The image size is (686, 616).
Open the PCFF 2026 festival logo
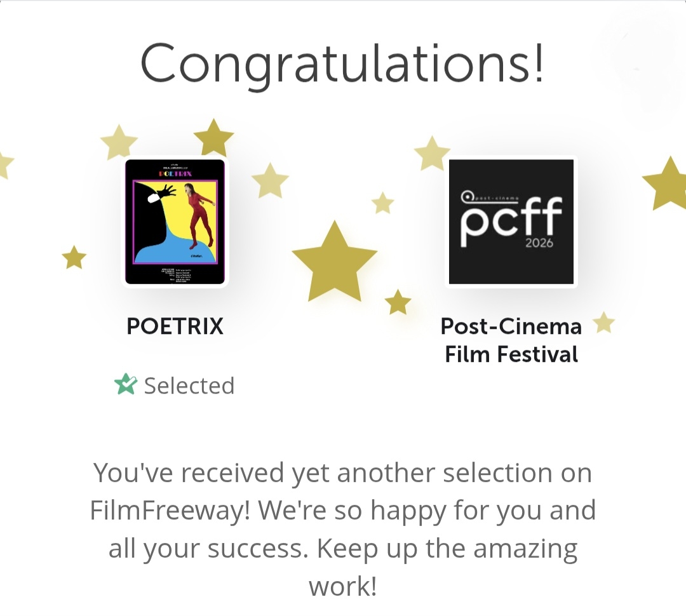click(x=511, y=222)
